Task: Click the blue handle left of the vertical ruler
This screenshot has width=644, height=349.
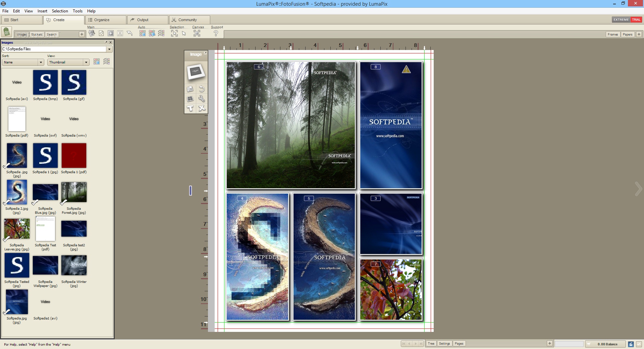Action: coord(191,191)
